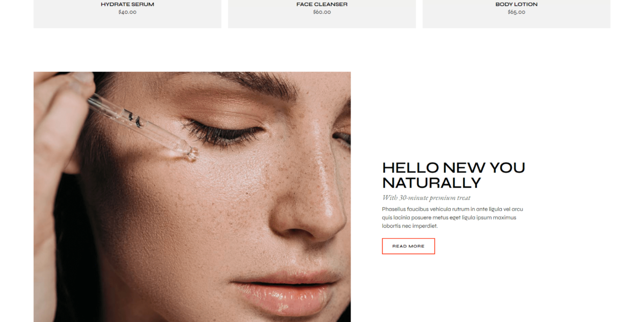Select the Face Cleanser grey product card
Viewport: 644px width, 322px height.
tap(322, 14)
